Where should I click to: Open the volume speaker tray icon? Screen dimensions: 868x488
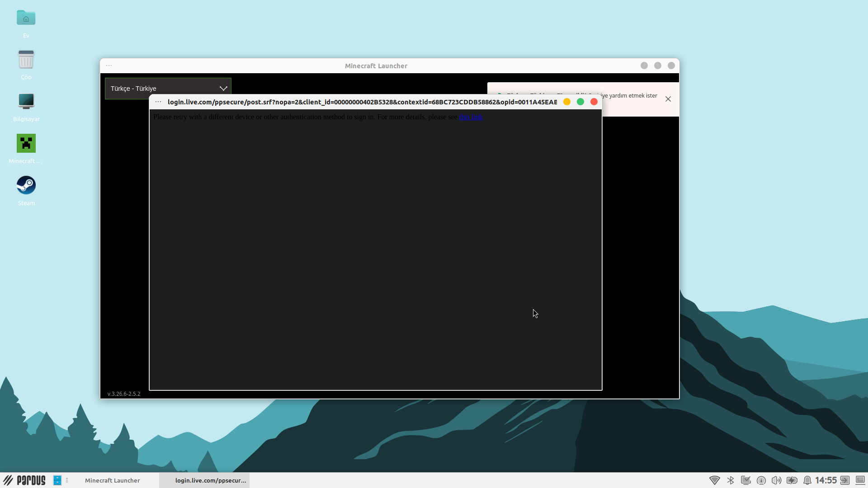coord(776,480)
